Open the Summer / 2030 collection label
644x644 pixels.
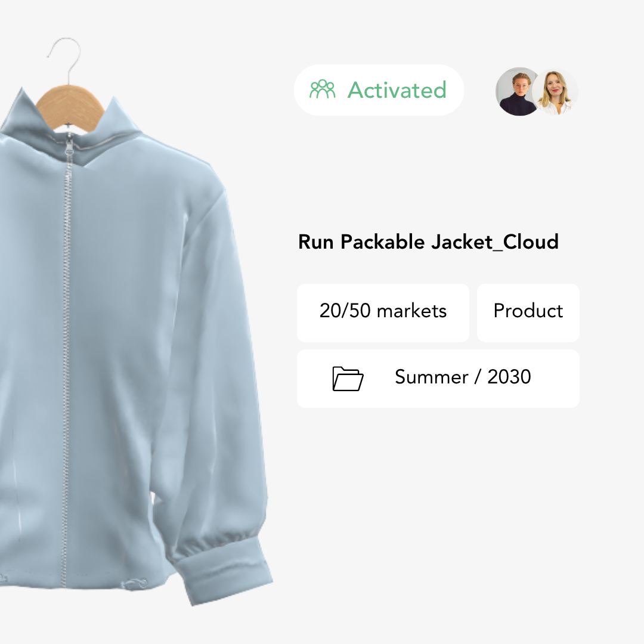463,377
